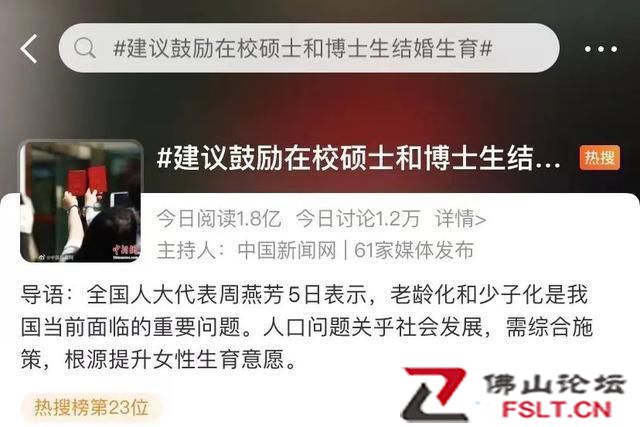Go back using the left arrow

point(29,49)
